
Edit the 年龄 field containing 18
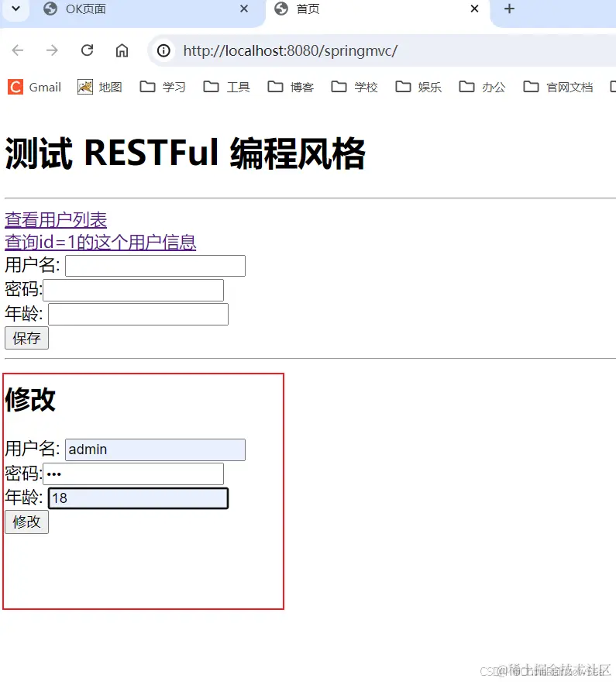click(x=138, y=498)
